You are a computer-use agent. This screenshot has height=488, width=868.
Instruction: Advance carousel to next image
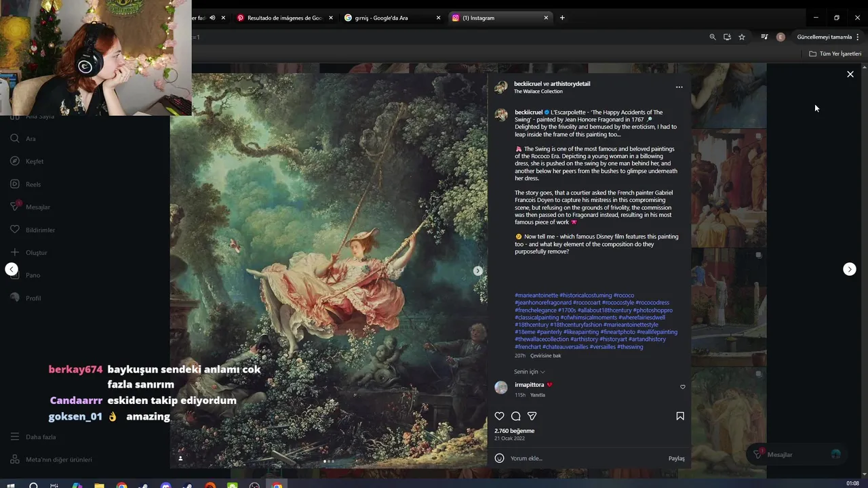[x=477, y=270]
